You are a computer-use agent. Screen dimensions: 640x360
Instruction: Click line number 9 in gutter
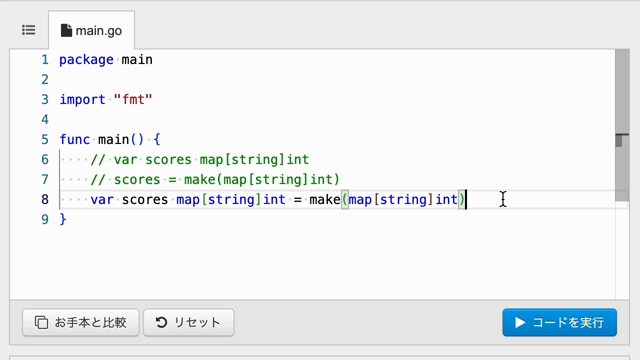45,220
